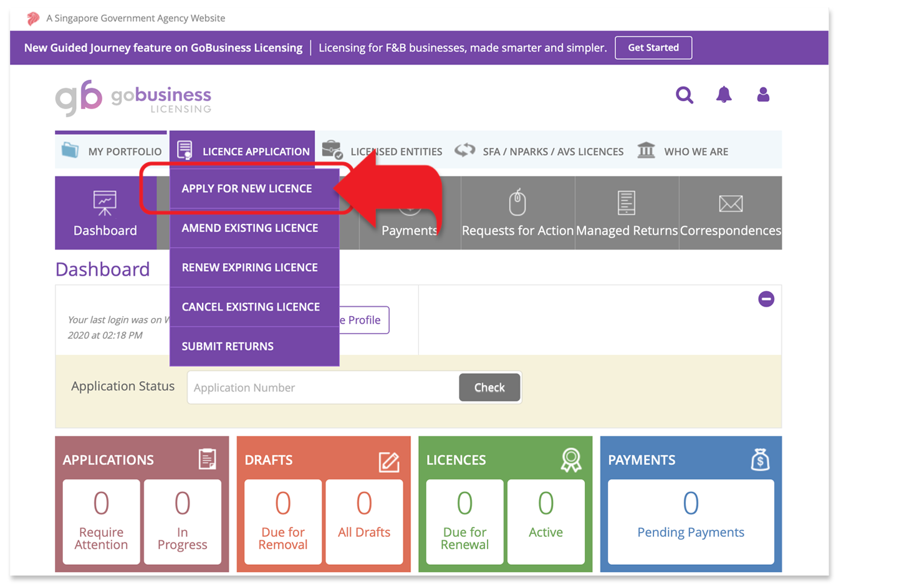Click the search magnifier icon
Viewport: 899px width, 588px height.
coord(685,95)
